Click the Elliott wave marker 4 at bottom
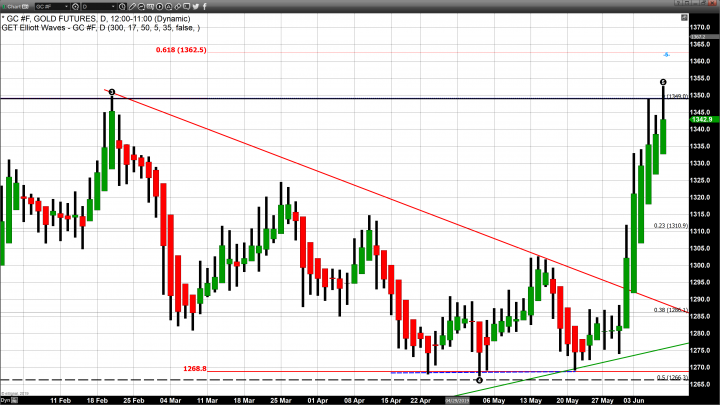Image resolution: width=720 pixels, height=405 pixels. (480, 380)
